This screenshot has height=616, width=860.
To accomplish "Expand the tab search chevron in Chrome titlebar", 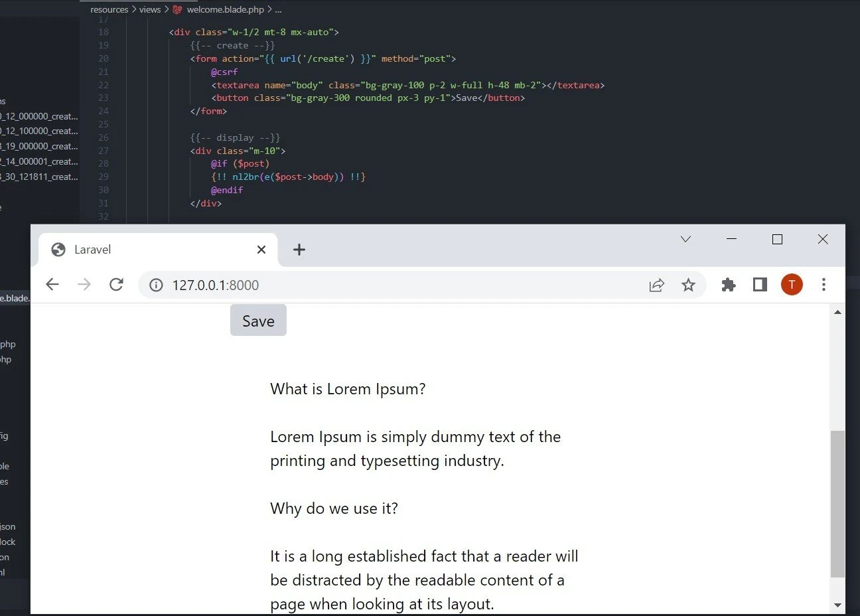I will tap(685, 239).
